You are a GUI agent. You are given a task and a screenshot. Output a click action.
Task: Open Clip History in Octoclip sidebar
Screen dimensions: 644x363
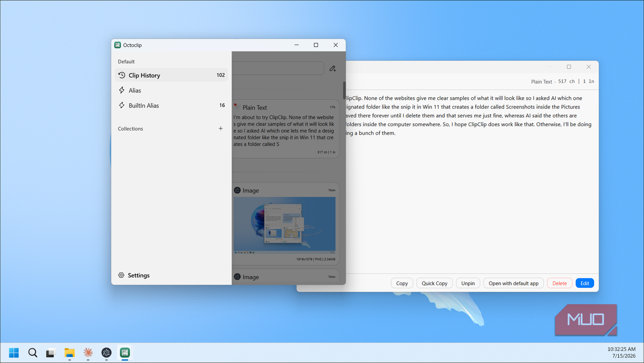(171, 75)
